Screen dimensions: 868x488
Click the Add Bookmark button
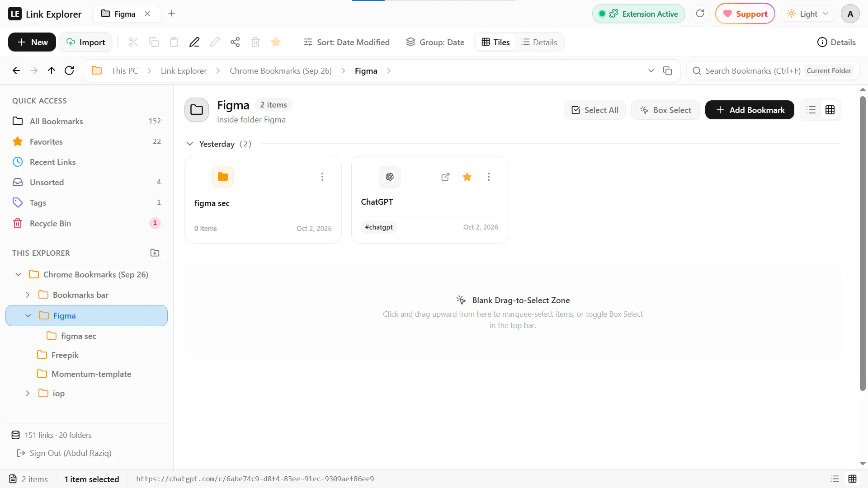(750, 110)
